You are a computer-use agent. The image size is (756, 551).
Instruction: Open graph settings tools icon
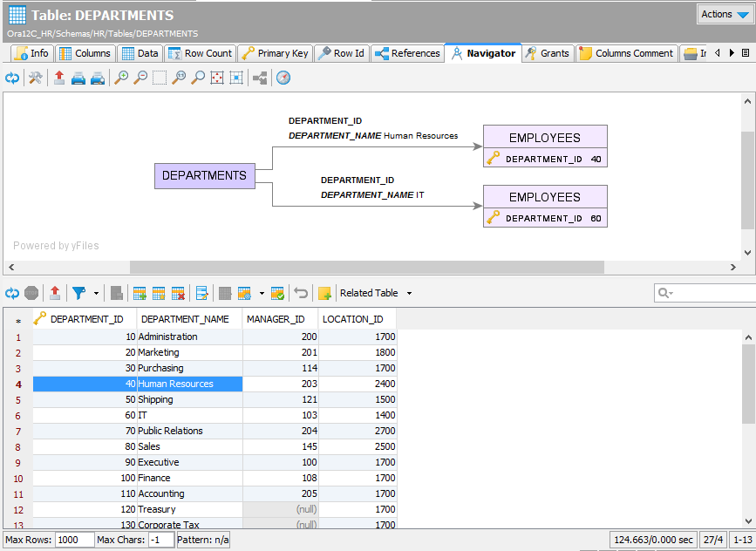coord(35,78)
